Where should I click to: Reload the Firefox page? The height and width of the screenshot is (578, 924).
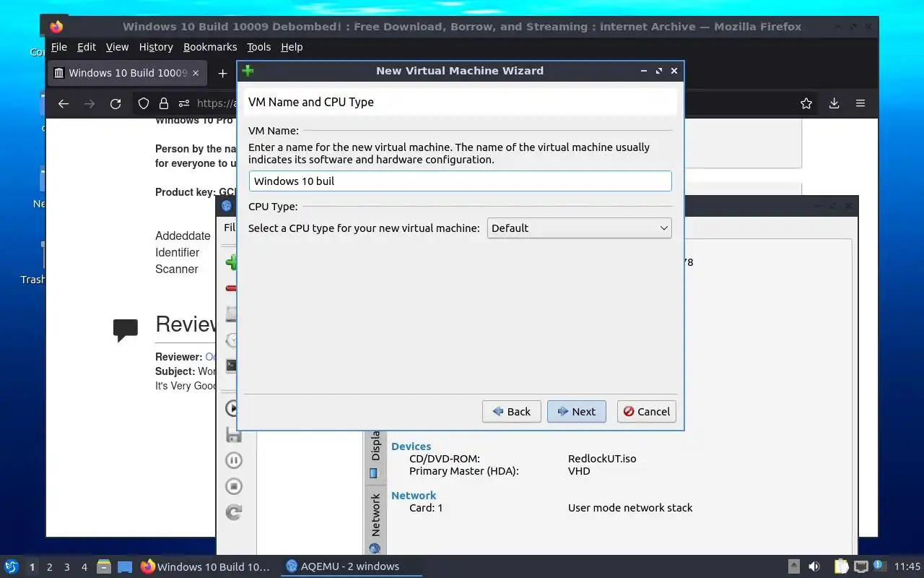point(115,103)
